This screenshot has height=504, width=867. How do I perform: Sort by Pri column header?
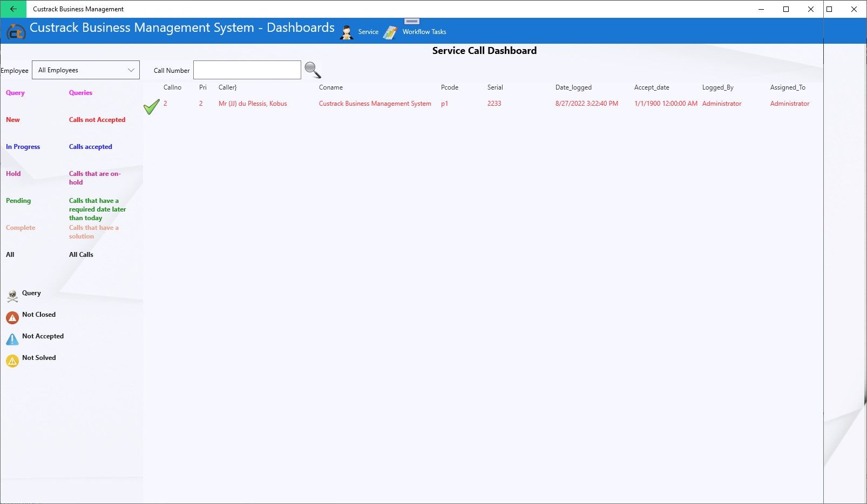coord(203,87)
